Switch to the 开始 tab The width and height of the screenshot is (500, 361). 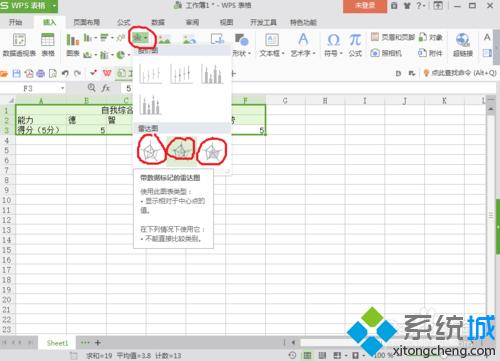coord(15,22)
